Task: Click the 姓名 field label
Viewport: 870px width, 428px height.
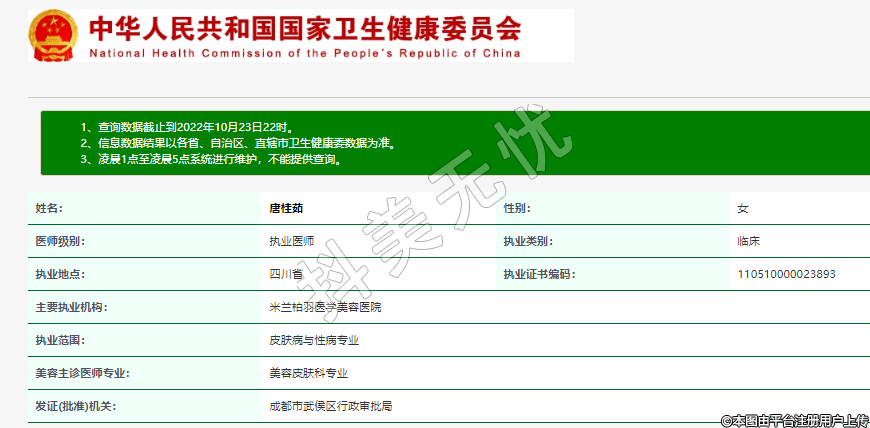Action: tap(49, 209)
